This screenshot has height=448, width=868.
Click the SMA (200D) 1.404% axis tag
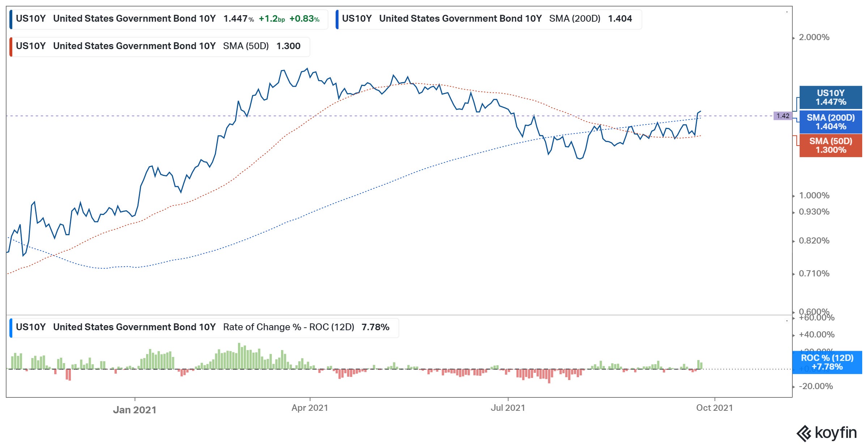coord(831,122)
